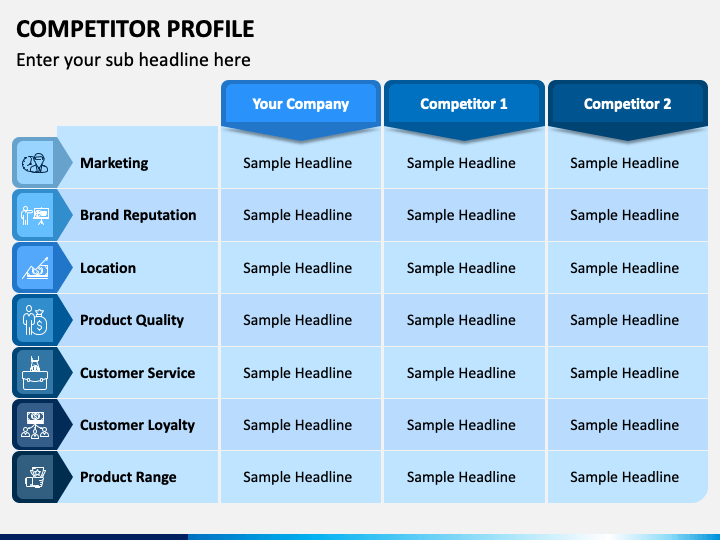Click Competitor 2's Customer Service cell

[627, 373]
